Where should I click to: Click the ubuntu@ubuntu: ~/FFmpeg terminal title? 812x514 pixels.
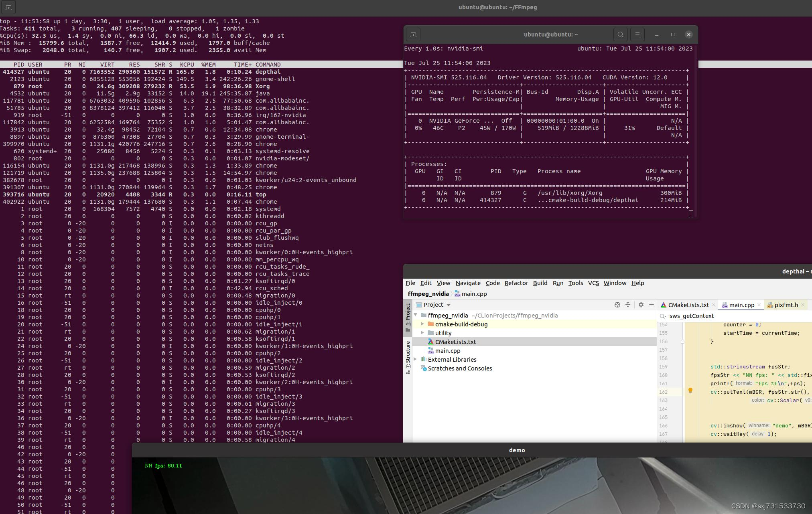(497, 7)
